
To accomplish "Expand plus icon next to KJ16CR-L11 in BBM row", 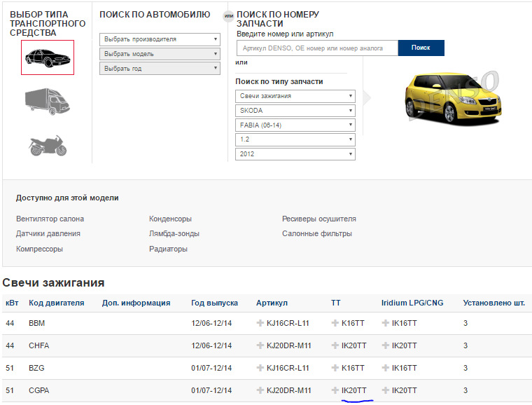I will pyautogui.click(x=260, y=323).
